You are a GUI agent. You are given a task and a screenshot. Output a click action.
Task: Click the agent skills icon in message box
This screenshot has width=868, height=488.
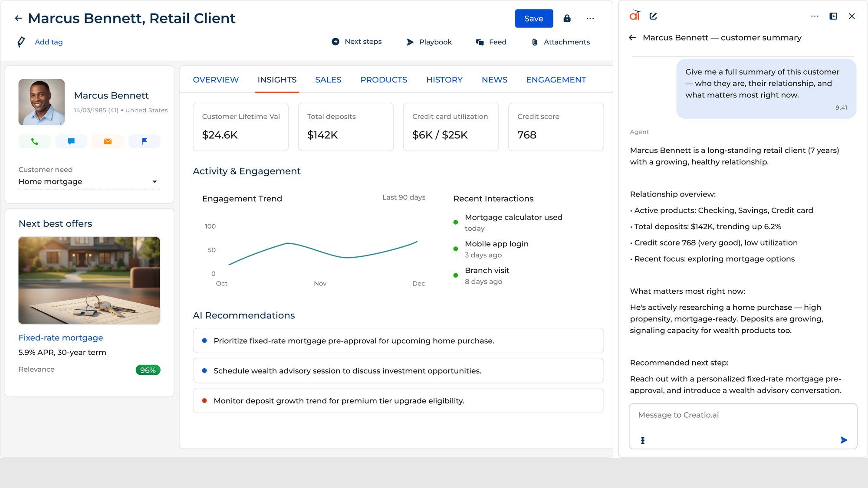coord(643,440)
